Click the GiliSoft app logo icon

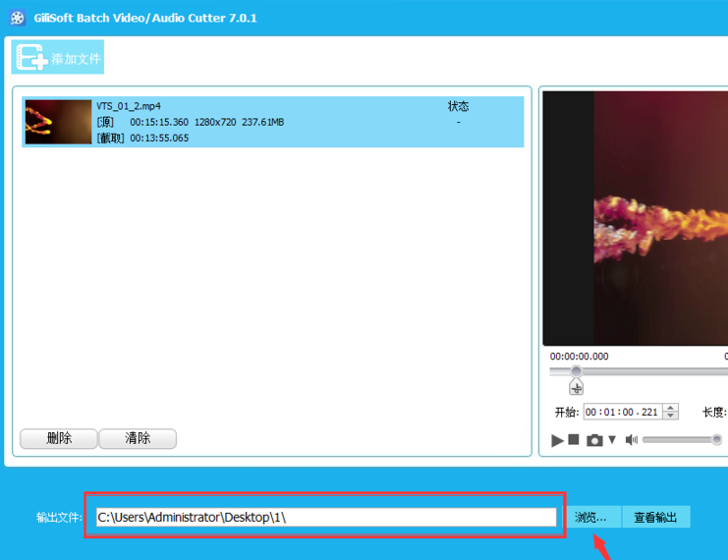click(x=17, y=18)
